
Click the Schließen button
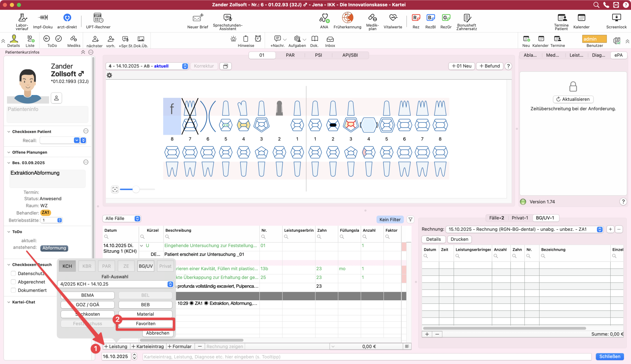609,356
